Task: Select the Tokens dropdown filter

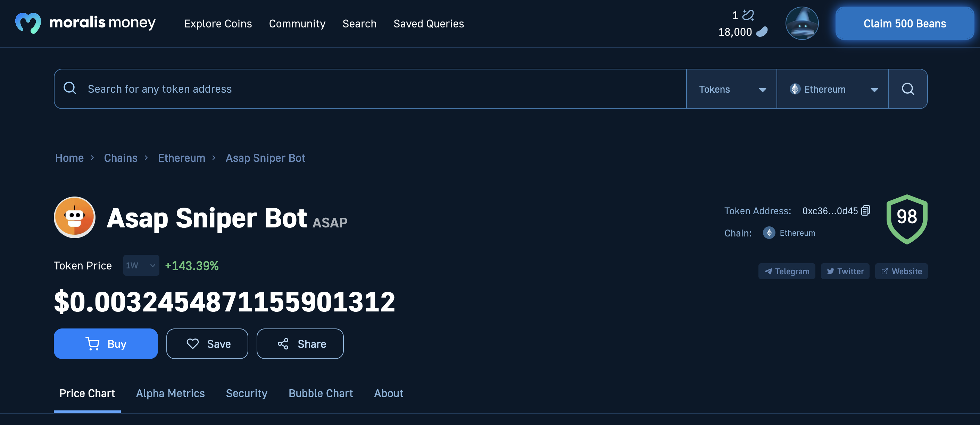Action: pos(731,88)
